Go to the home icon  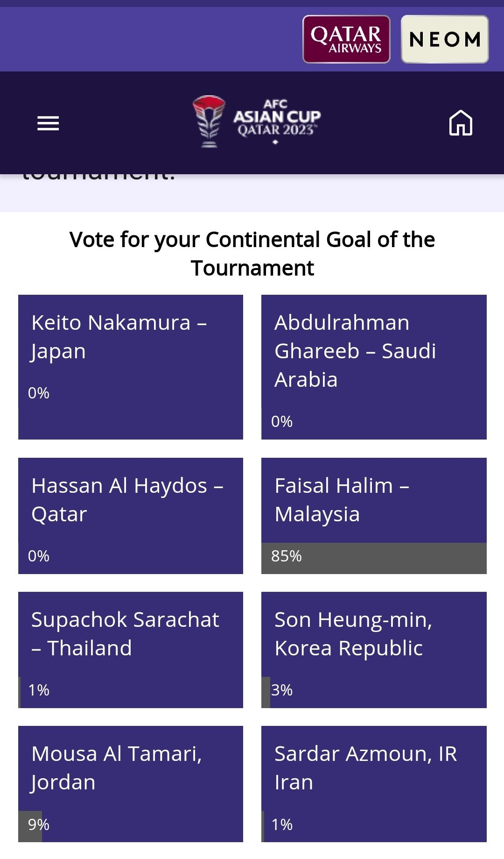461,123
